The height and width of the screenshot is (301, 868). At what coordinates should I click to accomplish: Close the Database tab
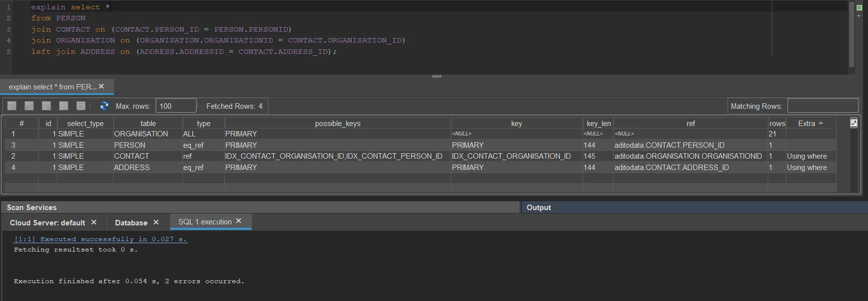click(x=156, y=222)
